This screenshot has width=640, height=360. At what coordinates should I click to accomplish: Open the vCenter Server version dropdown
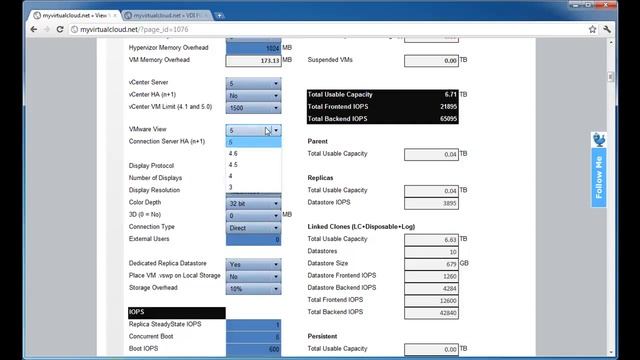coord(253,83)
